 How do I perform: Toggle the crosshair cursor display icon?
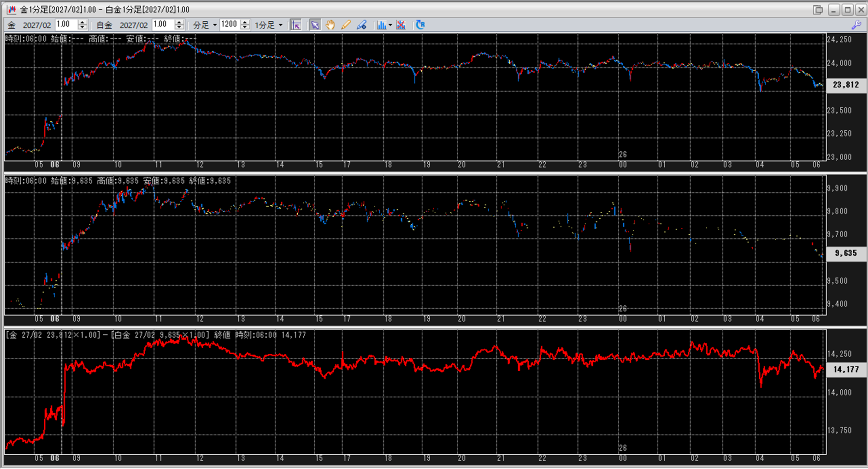coord(296,25)
